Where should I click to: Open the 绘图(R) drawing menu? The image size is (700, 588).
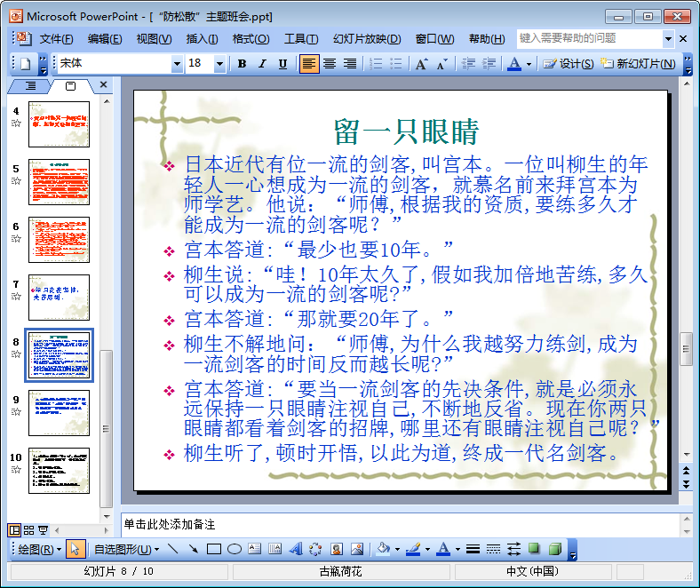click(39, 550)
